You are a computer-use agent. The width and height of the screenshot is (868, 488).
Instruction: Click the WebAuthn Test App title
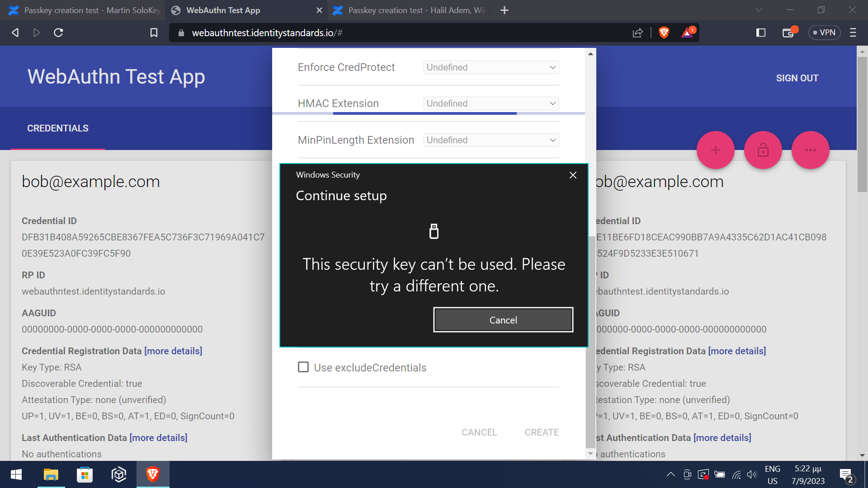(116, 76)
